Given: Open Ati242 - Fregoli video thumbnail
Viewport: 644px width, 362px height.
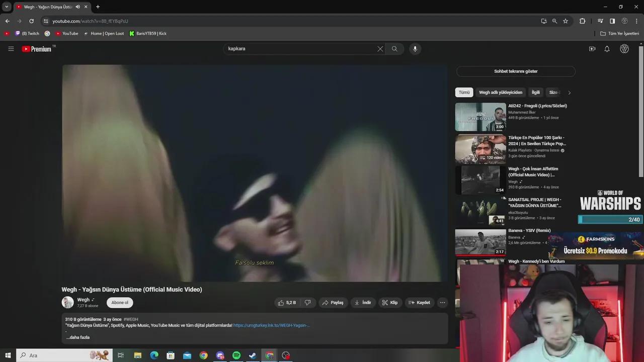Looking at the screenshot, I should tap(480, 117).
